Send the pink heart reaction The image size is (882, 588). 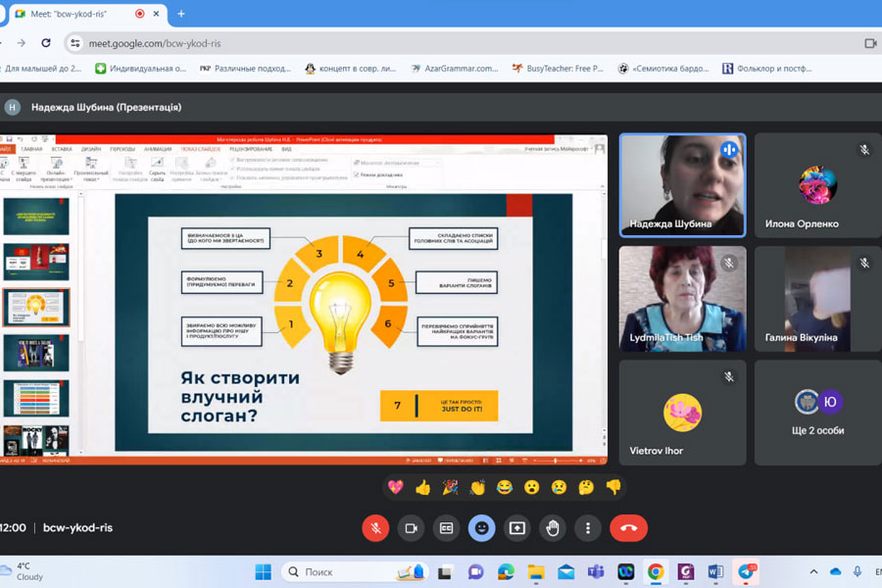(396, 487)
